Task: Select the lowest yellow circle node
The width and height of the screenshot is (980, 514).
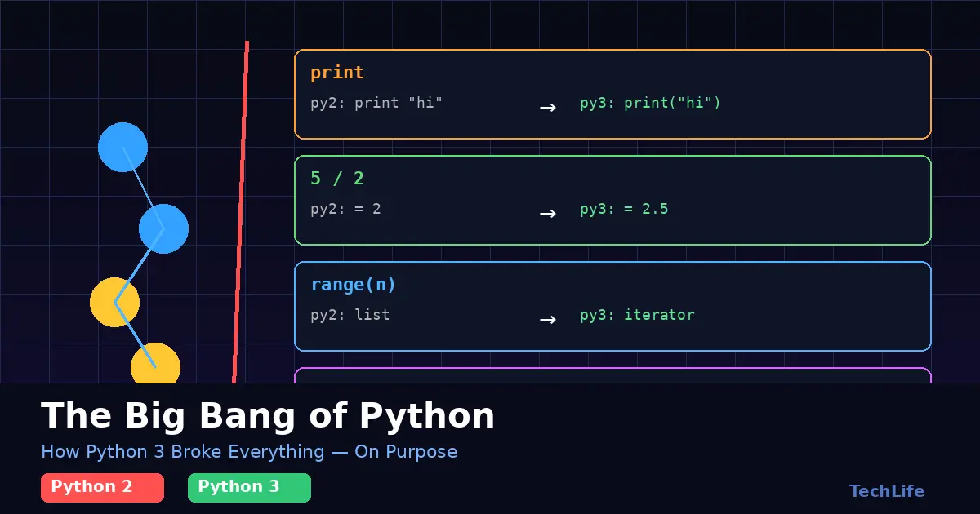Action: [155, 365]
